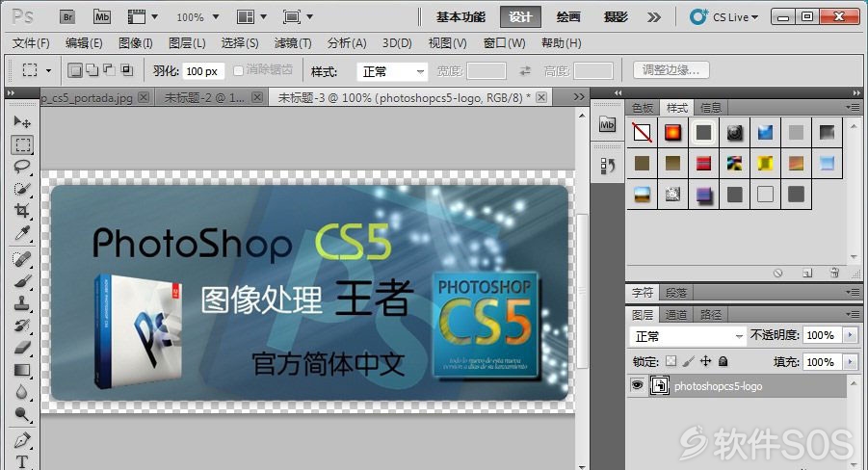Choose Subtract from Selection mode
868x470 pixels.
tap(110, 70)
